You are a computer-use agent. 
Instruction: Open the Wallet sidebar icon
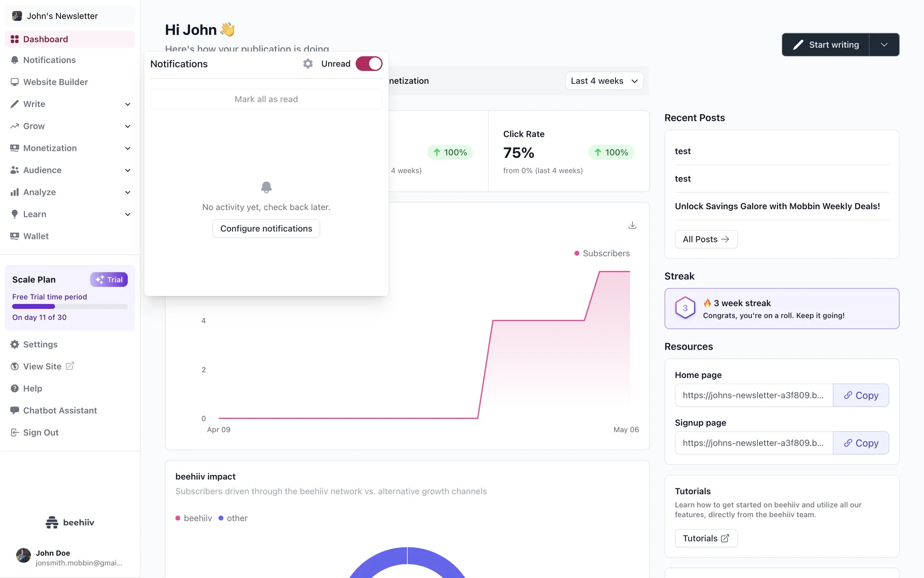pyautogui.click(x=14, y=236)
